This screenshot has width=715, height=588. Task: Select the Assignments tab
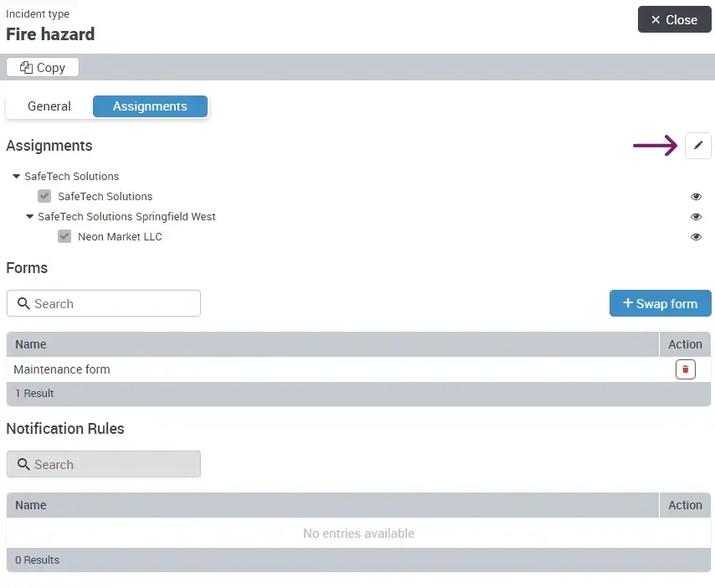point(150,106)
